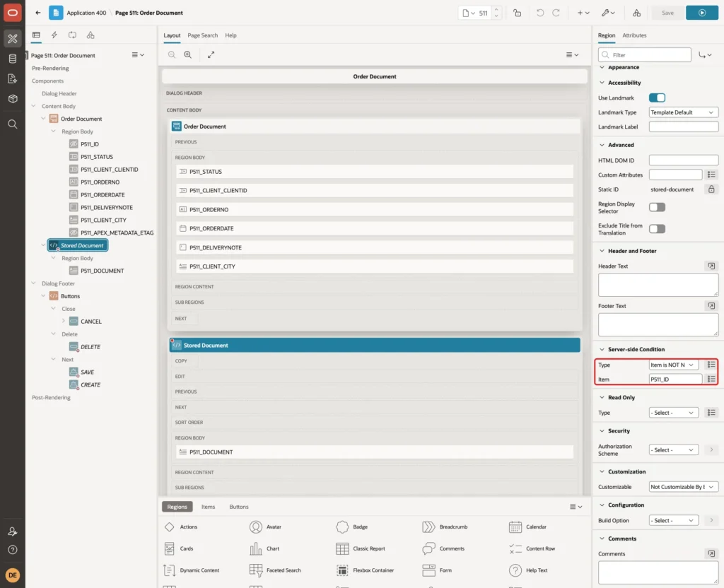Open Server-side Condition Type dropdown

[673, 365]
